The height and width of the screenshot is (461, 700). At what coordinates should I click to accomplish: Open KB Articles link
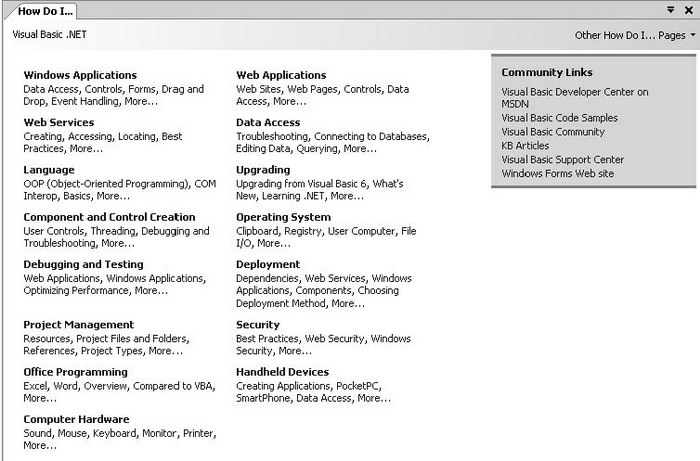(x=525, y=145)
